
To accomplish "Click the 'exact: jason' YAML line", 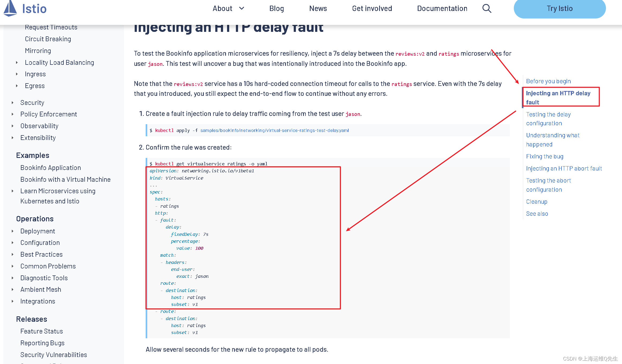I will 192,276.
